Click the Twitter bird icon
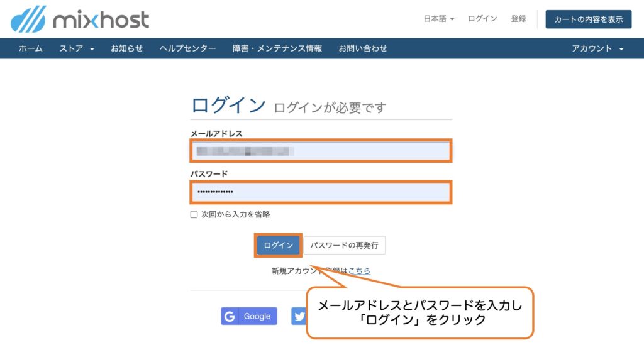Image resolution: width=644 pixels, height=362 pixels. click(x=298, y=316)
